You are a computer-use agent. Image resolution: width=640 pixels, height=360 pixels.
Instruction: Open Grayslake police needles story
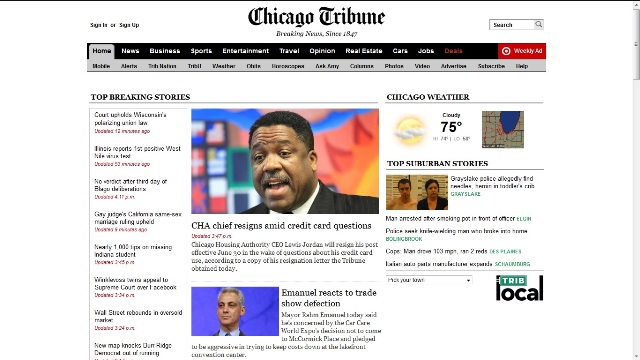click(x=492, y=182)
